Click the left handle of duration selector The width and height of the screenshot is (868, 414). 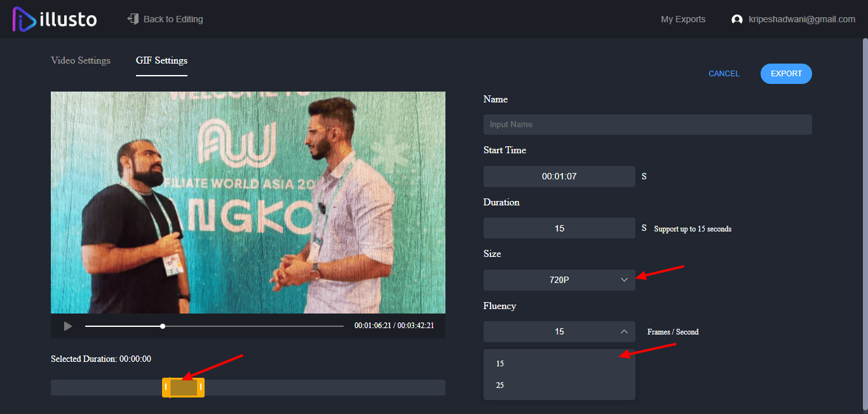[x=166, y=387]
